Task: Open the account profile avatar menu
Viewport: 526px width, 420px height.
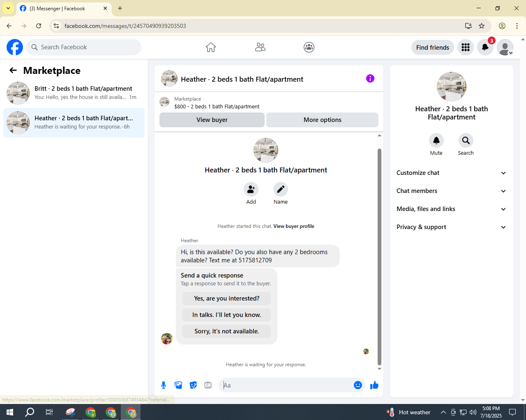Action: point(505,47)
